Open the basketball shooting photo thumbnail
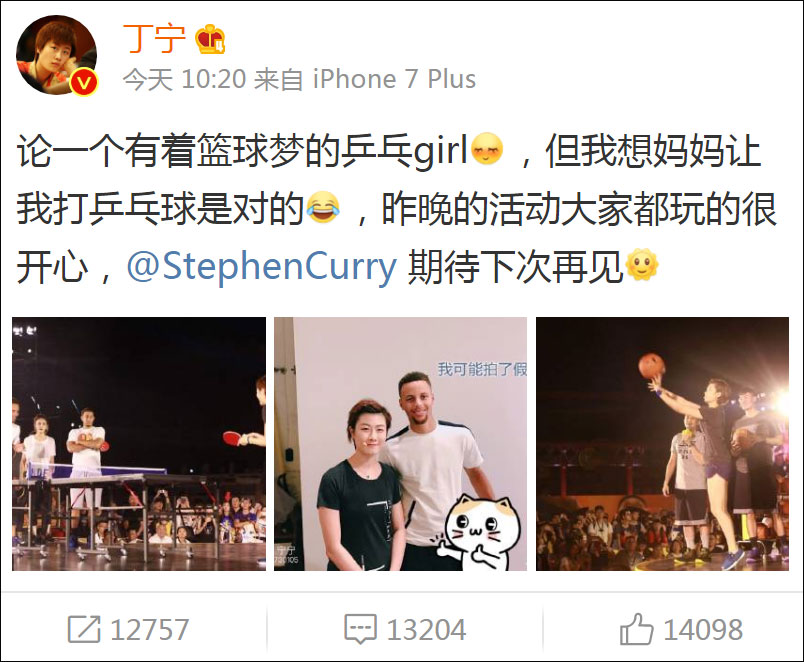This screenshot has width=804, height=662. coord(662,444)
